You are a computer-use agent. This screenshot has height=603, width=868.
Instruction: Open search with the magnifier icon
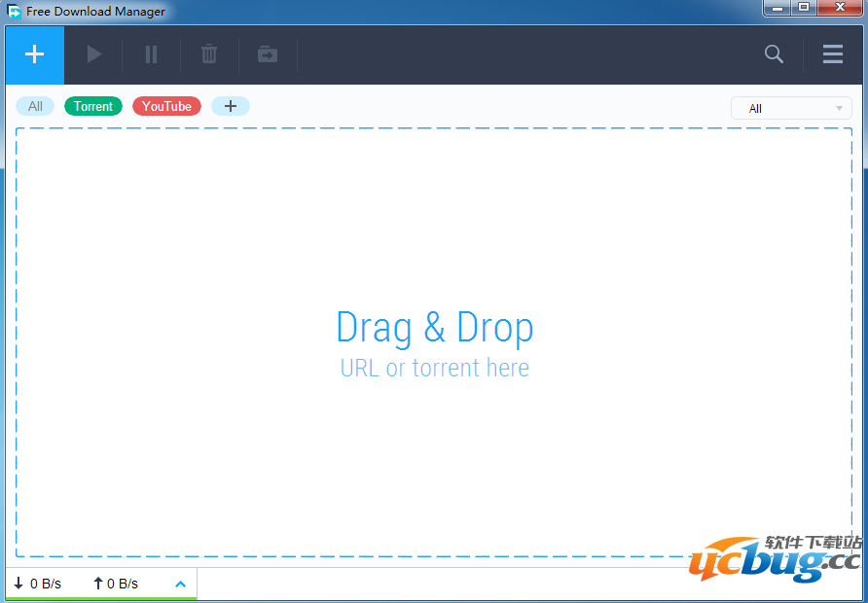tap(774, 54)
